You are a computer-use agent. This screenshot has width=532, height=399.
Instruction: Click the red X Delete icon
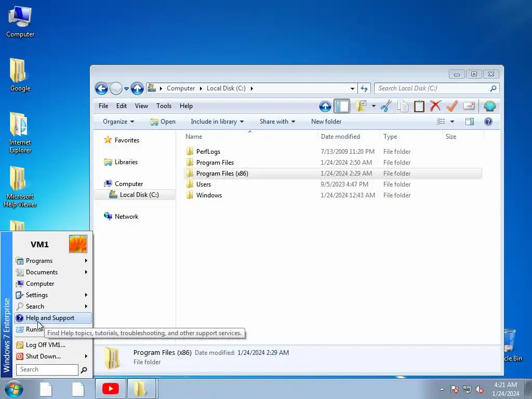point(435,106)
